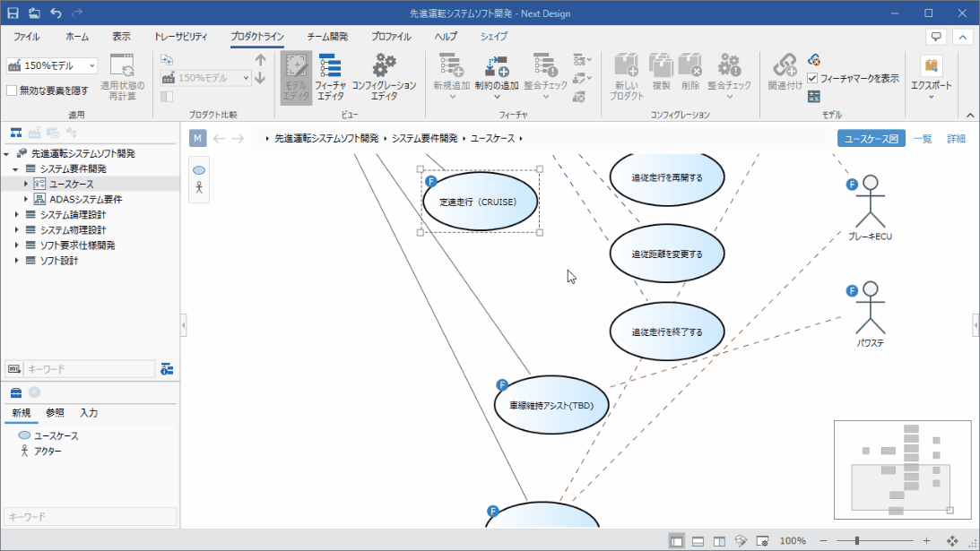This screenshot has width=980, height=551.
Task: Click the first layout icon in status bar
Action: (x=676, y=541)
